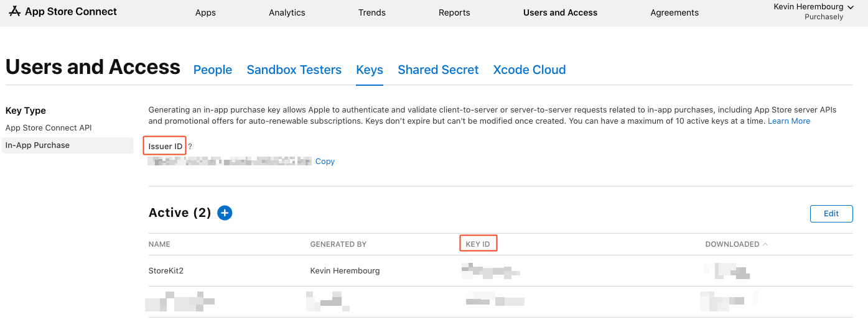Expand the Kevin Herembourg account menu
This screenshot has height=335, width=868.
coord(850,7)
